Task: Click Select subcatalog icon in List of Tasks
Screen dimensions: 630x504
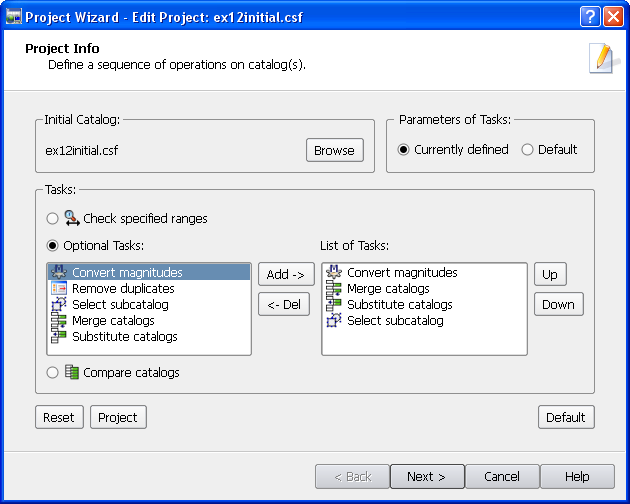Action: [334, 320]
